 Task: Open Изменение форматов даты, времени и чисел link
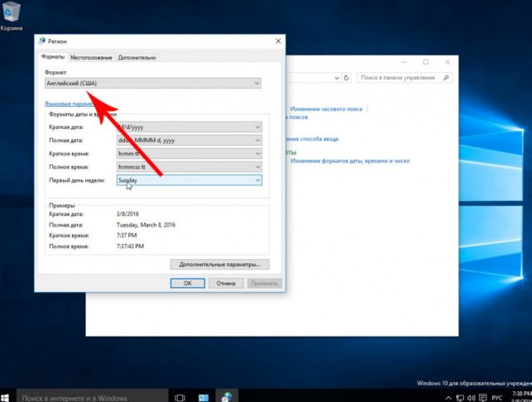(350, 160)
